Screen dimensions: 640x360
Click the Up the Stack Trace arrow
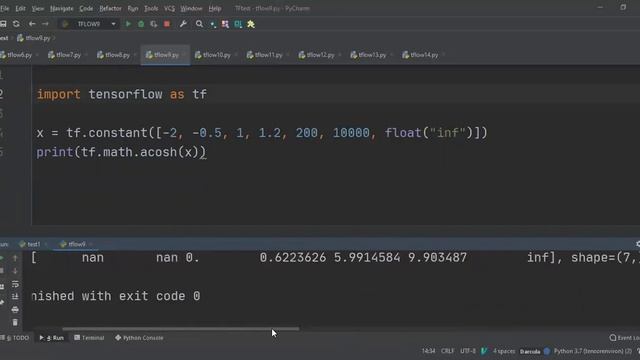click(15, 258)
